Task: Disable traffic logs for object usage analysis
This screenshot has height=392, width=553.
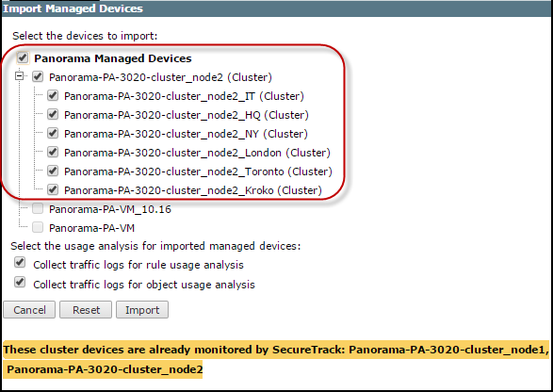Action: [x=20, y=283]
